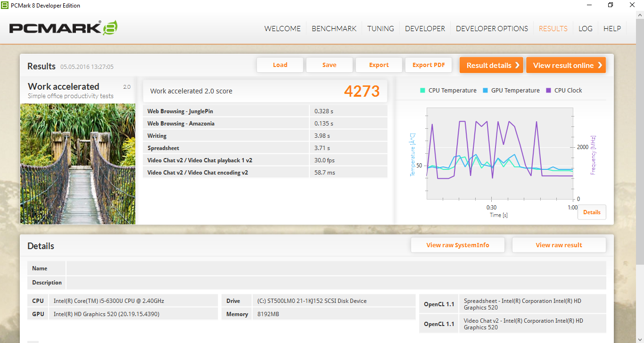The height and width of the screenshot is (343, 644).
Task: Select the RESULTS tab
Action: coord(553,28)
